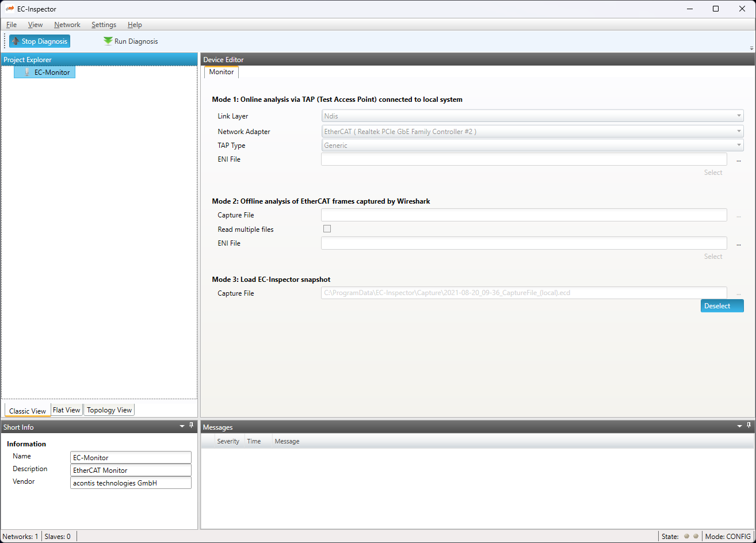Image resolution: width=756 pixels, height=543 pixels.
Task: Click the green Run Diagnosis icon
Action: click(108, 41)
